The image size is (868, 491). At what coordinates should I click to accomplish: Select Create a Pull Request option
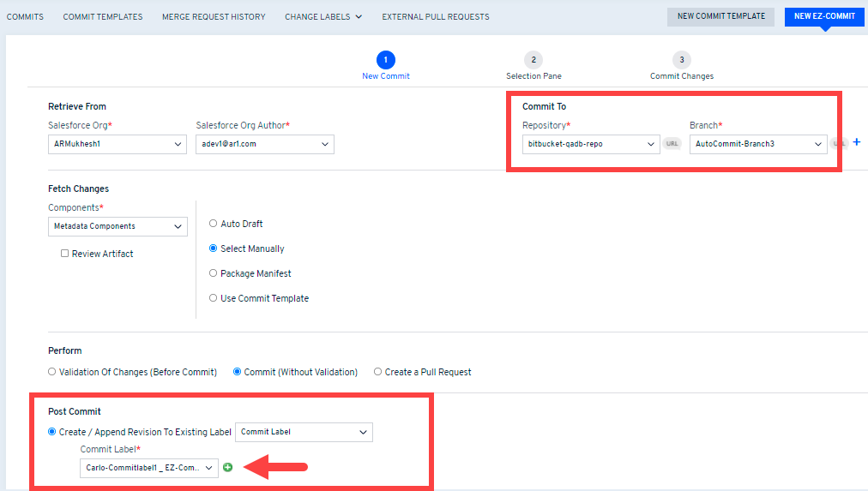point(378,372)
